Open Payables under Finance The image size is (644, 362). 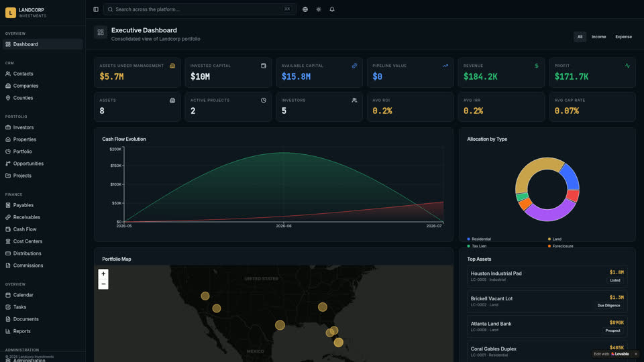43,205
